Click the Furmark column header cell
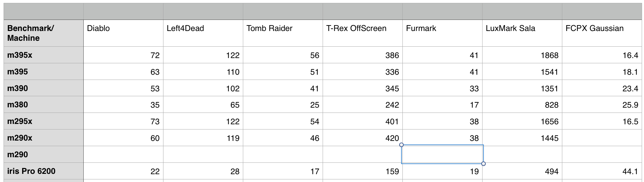The height and width of the screenshot is (182, 644). [442, 33]
